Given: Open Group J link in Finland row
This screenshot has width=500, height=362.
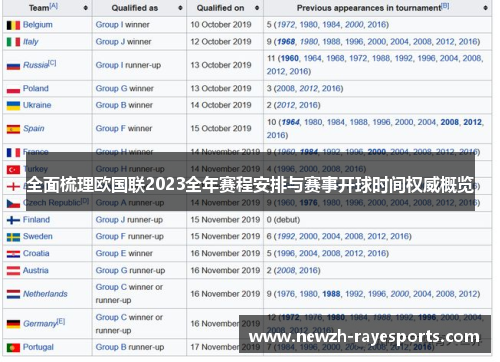Looking at the screenshot, I should (x=110, y=220).
